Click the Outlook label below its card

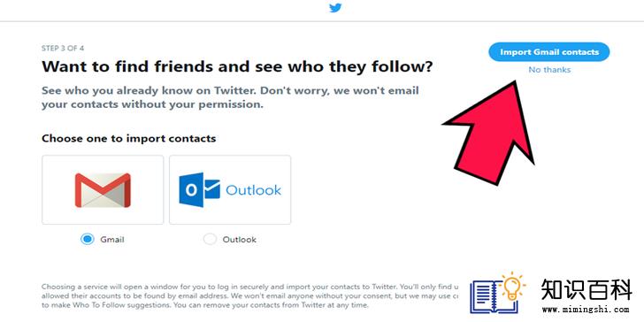point(240,240)
